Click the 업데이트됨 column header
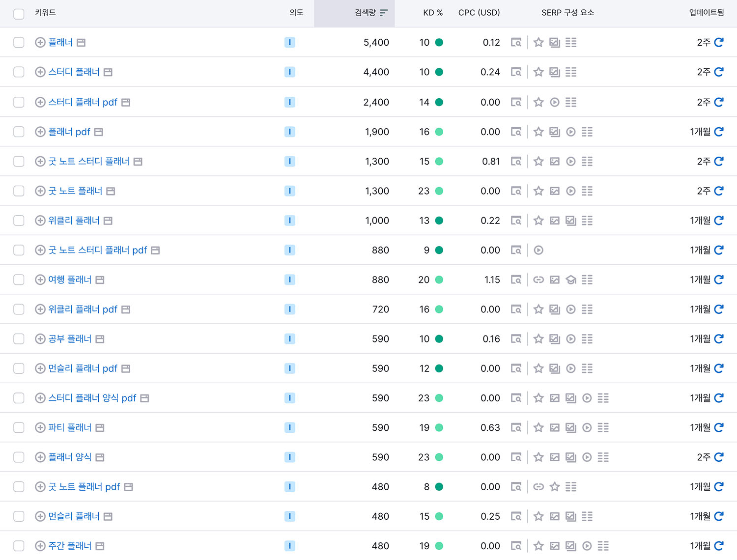 pyautogui.click(x=707, y=13)
